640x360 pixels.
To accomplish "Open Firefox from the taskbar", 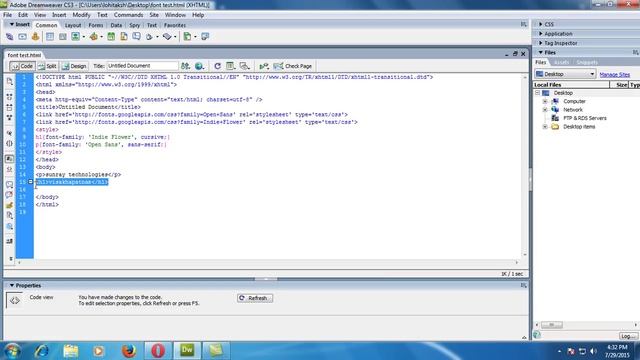I will coord(129,350).
